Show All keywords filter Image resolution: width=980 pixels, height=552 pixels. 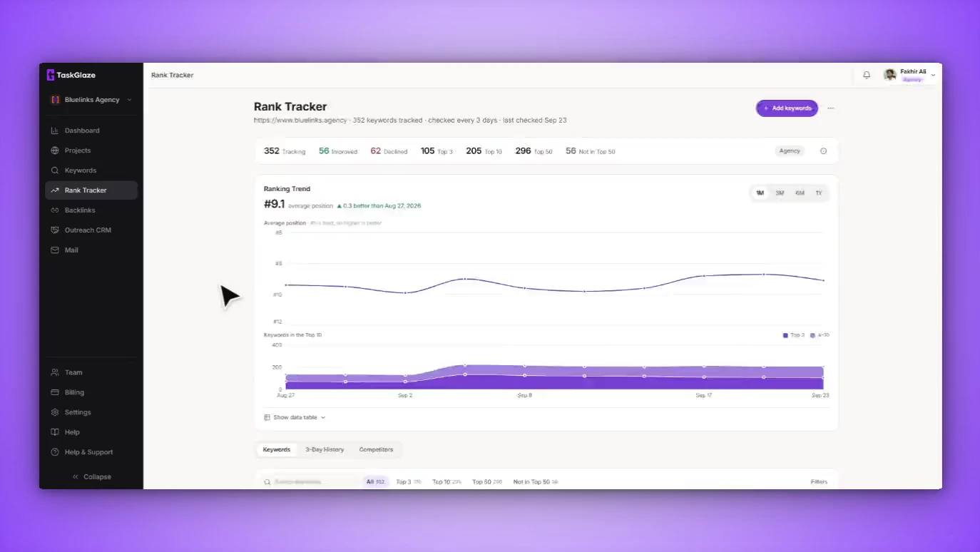click(375, 482)
